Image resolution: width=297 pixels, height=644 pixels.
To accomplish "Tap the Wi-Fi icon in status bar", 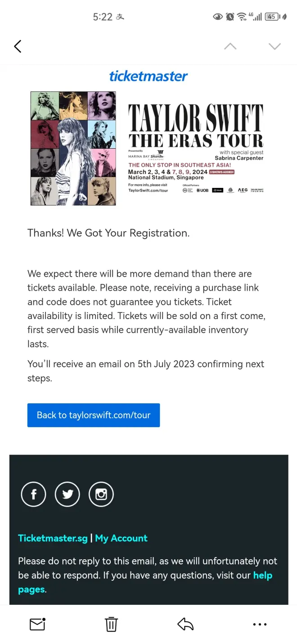I will (x=242, y=17).
